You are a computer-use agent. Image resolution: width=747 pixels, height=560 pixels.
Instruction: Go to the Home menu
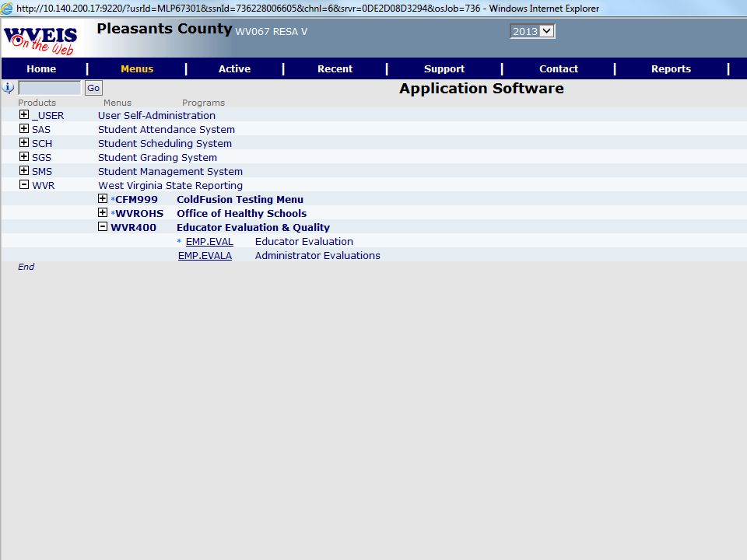[41, 68]
